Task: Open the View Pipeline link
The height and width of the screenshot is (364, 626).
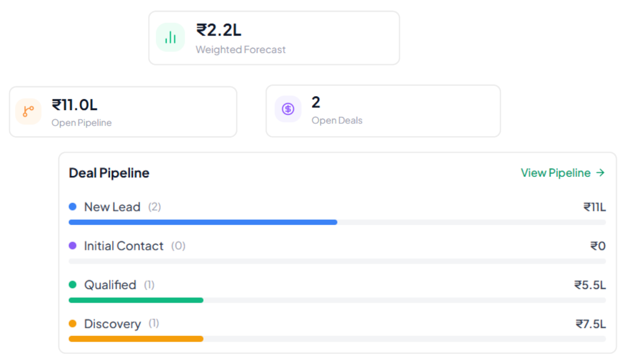Action: [563, 173]
